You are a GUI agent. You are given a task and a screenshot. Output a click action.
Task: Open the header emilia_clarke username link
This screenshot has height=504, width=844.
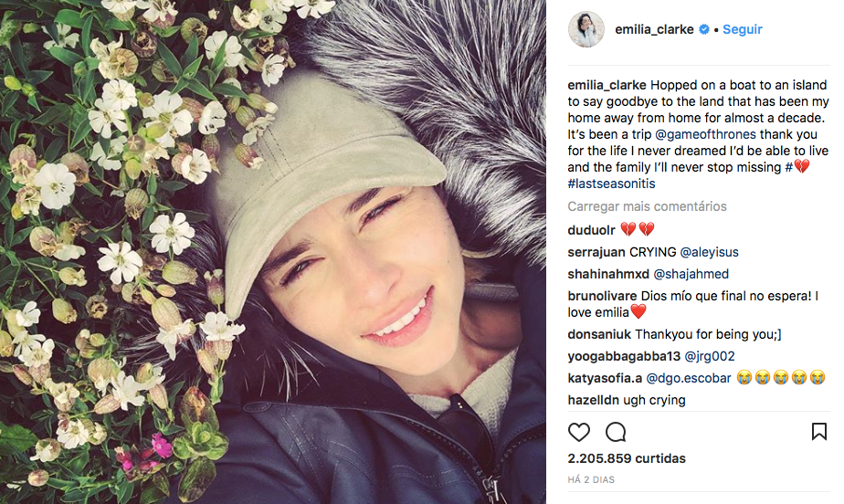(654, 29)
